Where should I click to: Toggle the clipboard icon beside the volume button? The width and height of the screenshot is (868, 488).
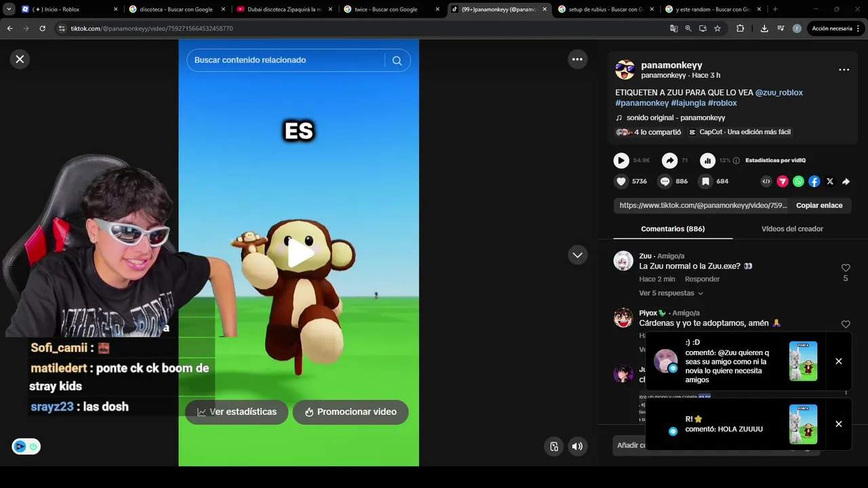click(554, 446)
